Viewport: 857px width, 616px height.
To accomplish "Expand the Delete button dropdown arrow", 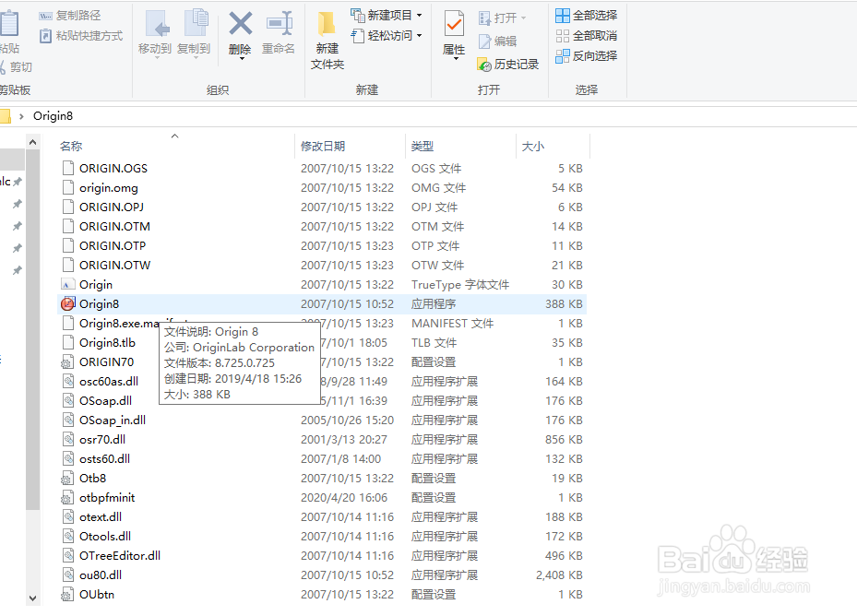I will coord(241,57).
